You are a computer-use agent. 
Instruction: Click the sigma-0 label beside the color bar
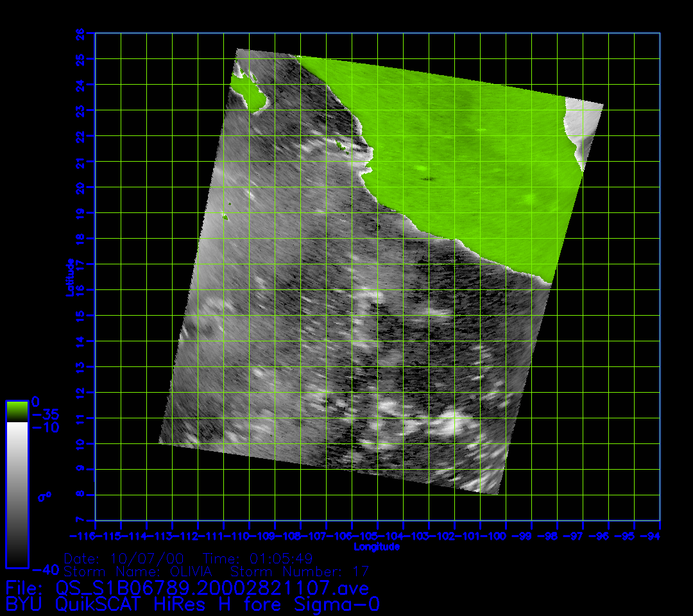(x=46, y=496)
